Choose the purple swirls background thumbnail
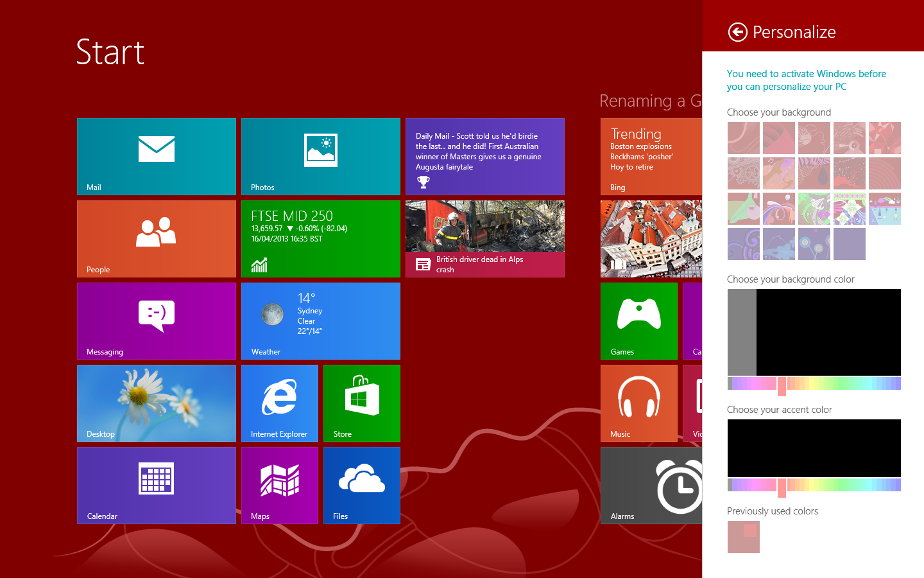Screen dimensions: 924x578 tap(744, 244)
